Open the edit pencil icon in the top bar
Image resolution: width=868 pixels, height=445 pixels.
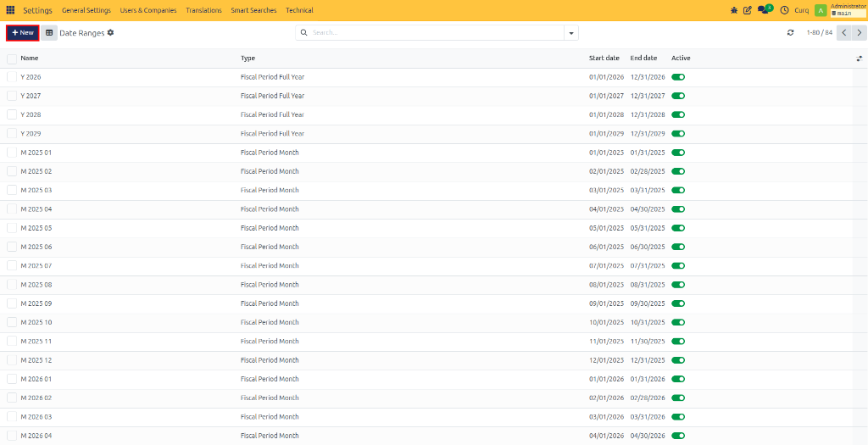[748, 10]
